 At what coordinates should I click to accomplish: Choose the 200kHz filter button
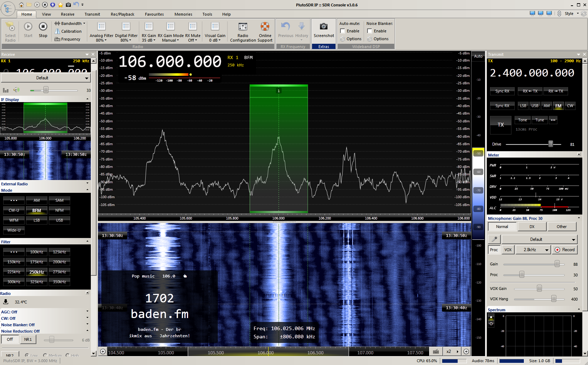click(59, 262)
